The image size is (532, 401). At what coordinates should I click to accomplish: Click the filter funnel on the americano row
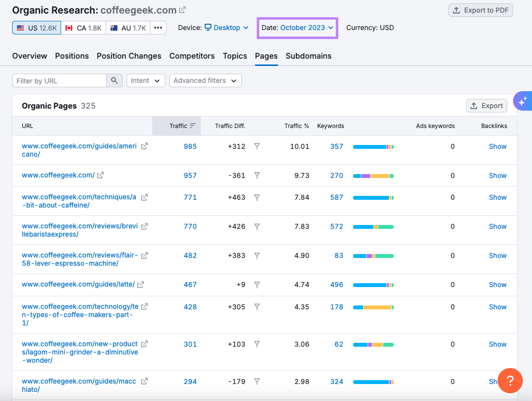(x=257, y=146)
